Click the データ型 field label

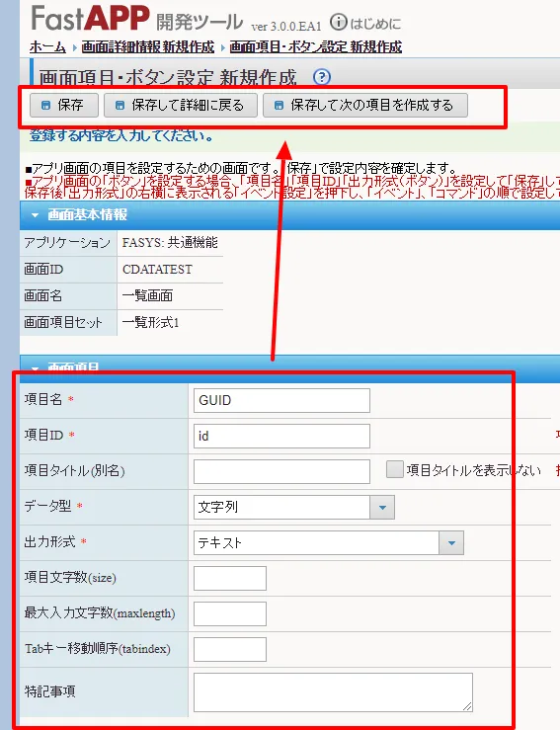pos(47,506)
